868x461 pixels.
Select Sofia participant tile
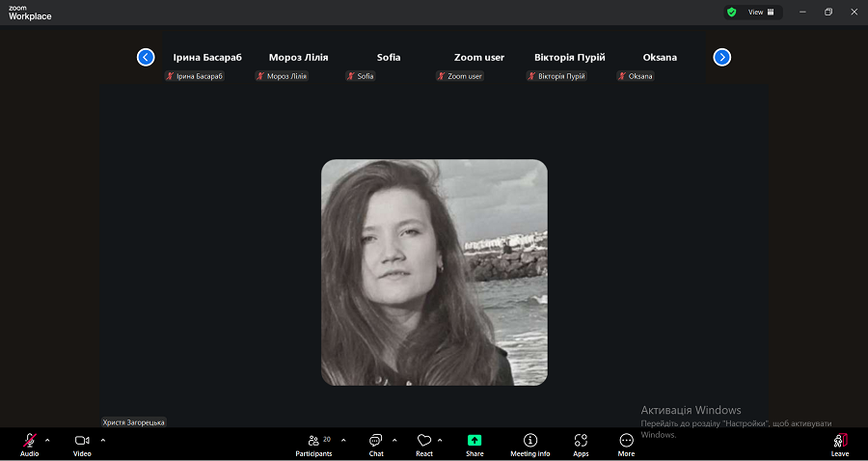[x=389, y=58]
